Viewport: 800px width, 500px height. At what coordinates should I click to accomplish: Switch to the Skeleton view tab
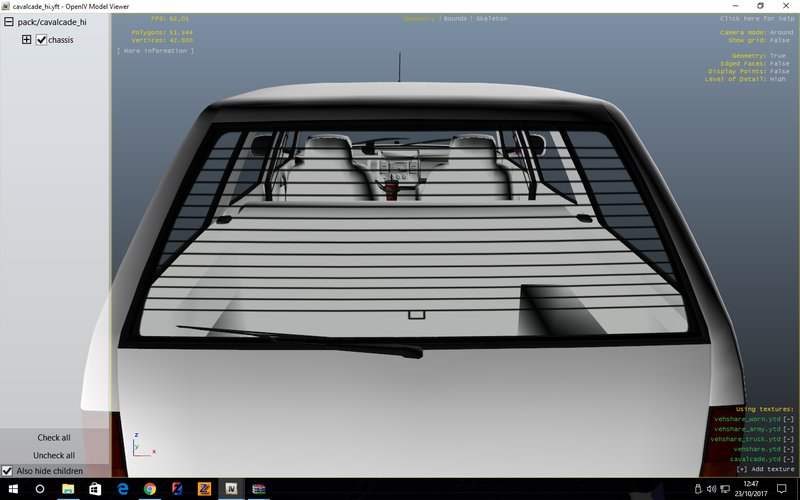click(491, 18)
